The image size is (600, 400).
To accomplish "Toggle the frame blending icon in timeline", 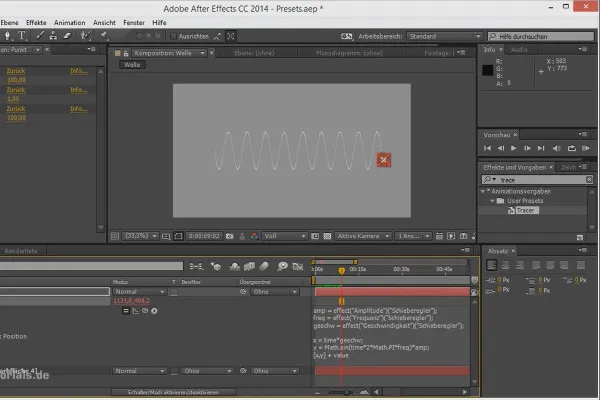I will (249, 266).
